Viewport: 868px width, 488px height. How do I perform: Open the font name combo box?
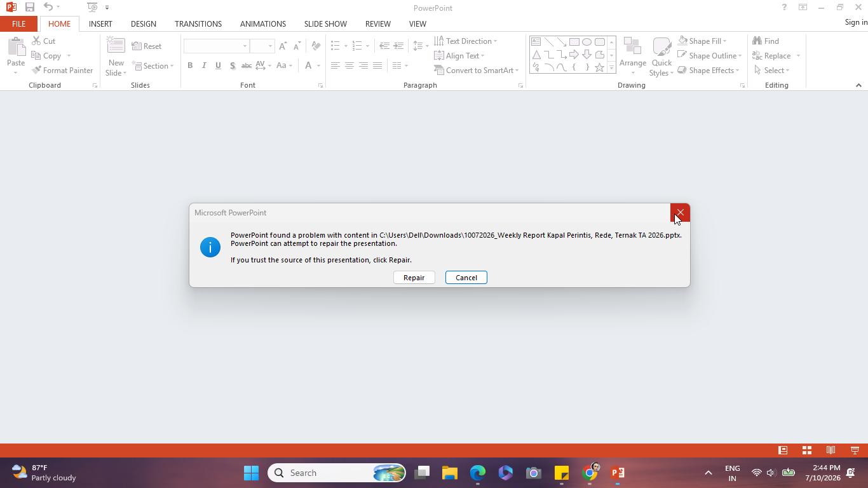[x=216, y=46]
